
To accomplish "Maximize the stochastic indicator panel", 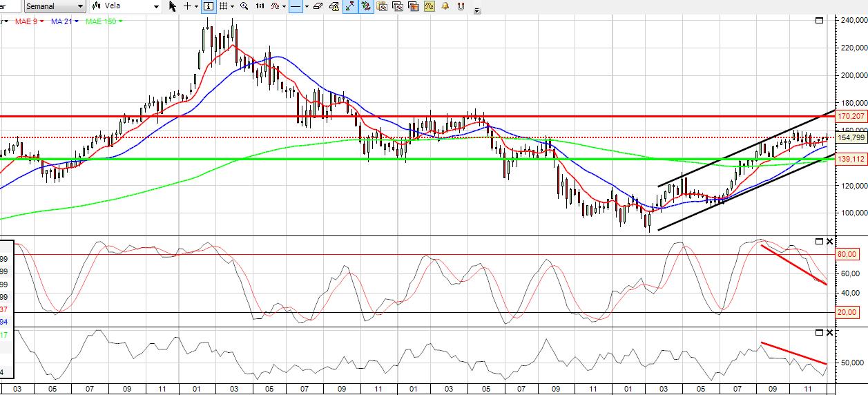I will point(820,241).
